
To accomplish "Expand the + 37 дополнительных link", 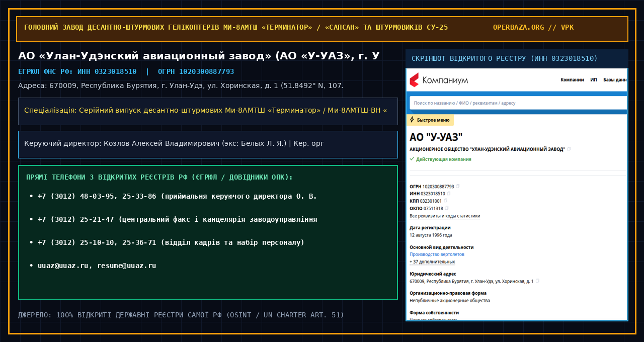I will click(x=432, y=262).
